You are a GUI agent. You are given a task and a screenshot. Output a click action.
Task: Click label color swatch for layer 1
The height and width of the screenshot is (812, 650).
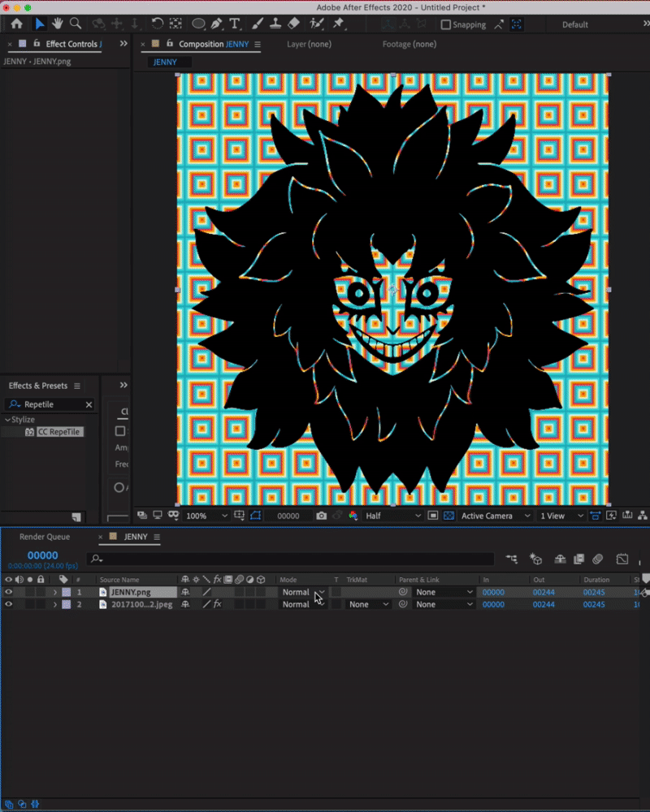[x=67, y=592]
